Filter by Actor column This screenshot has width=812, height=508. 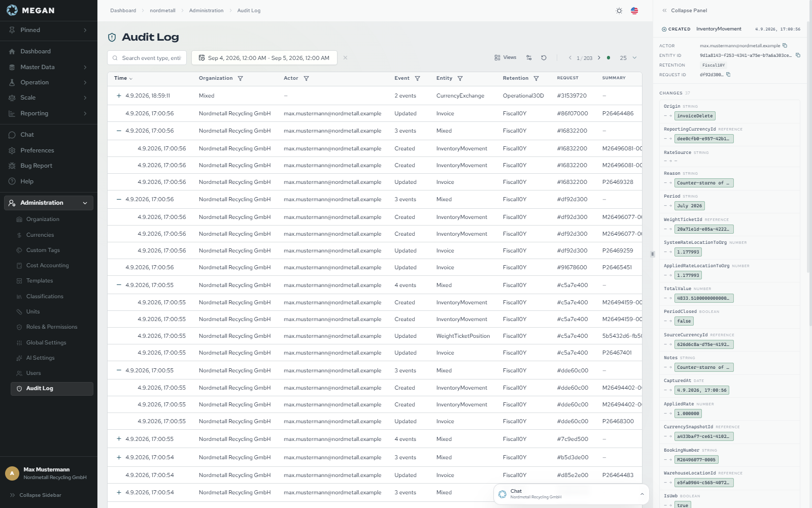pyautogui.click(x=306, y=79)
